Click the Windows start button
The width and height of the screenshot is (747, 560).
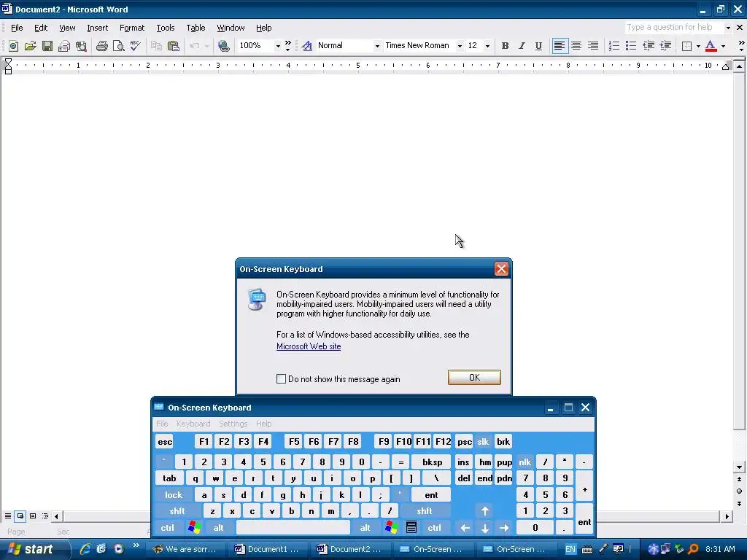(34, 549)
